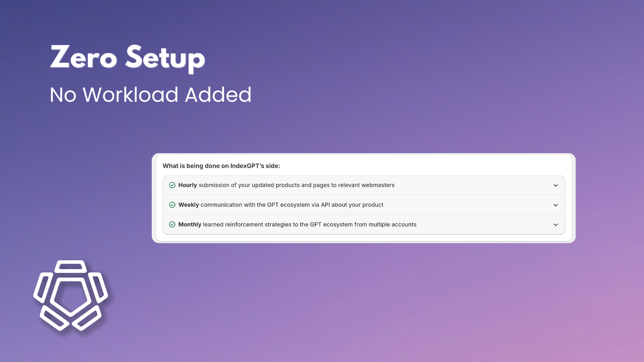Expand the Weekly communication row chevron
The height and width of the screenshot is (362, 644).
[x=555, y=205]
